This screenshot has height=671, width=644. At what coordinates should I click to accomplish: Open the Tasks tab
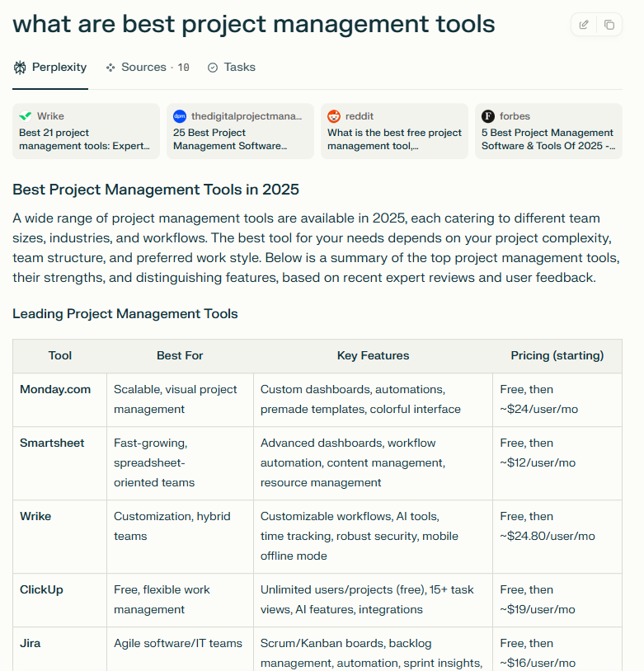pos(231,68)
